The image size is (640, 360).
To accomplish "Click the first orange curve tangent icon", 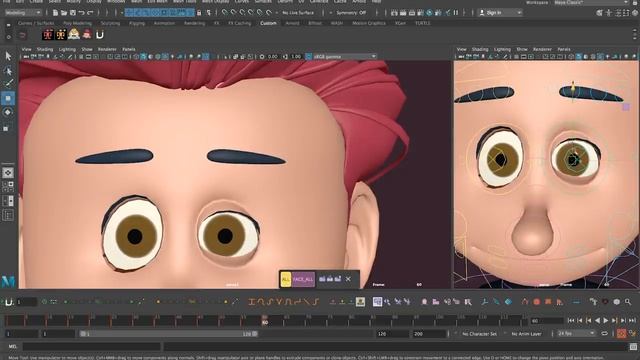I will (251, 302).
